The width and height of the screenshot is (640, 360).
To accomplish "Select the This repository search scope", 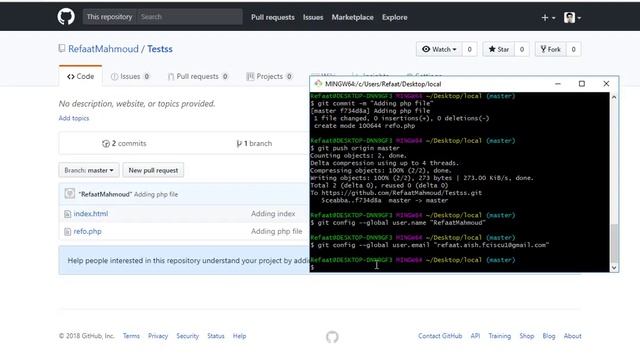I will click(x=109, y=17).
